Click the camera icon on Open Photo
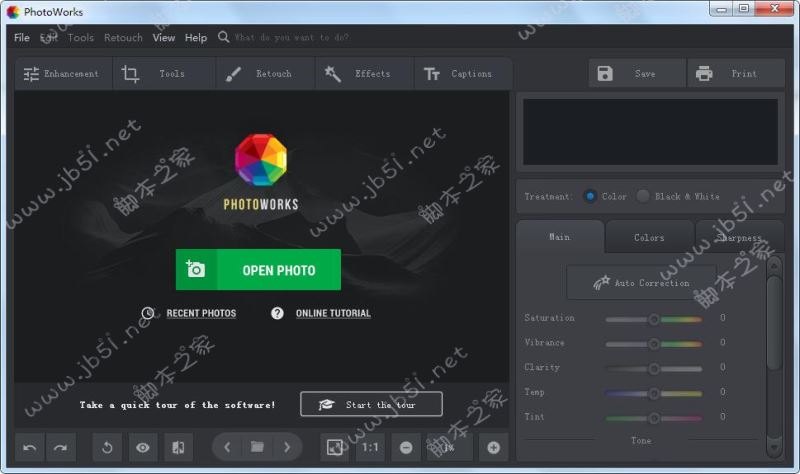 195,269
